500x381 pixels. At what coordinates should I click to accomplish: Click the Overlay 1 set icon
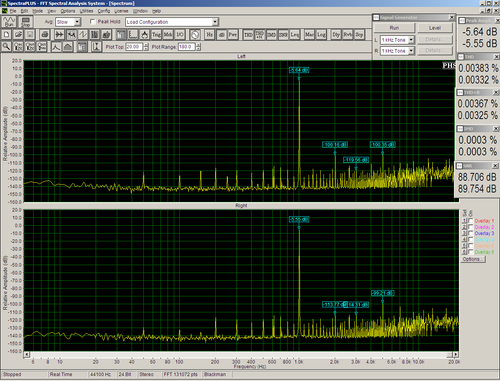[465, 221]
